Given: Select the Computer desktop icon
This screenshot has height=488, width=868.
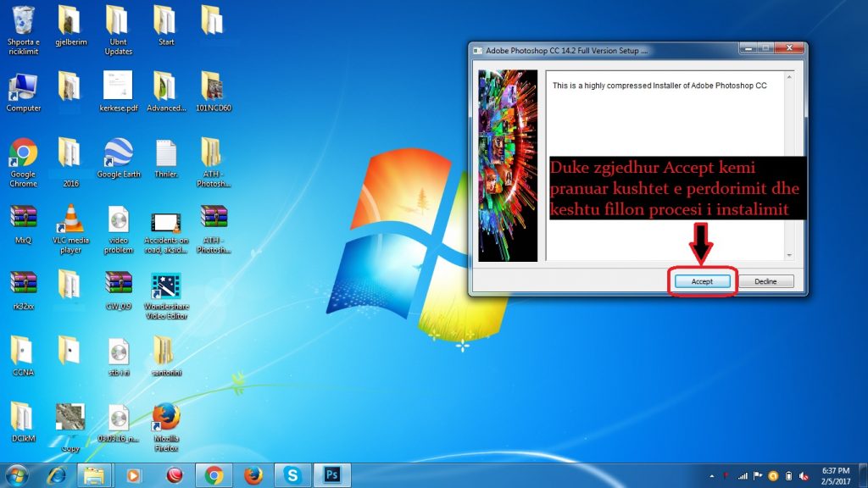Looking at the screenshot, I should pos(23,92).
